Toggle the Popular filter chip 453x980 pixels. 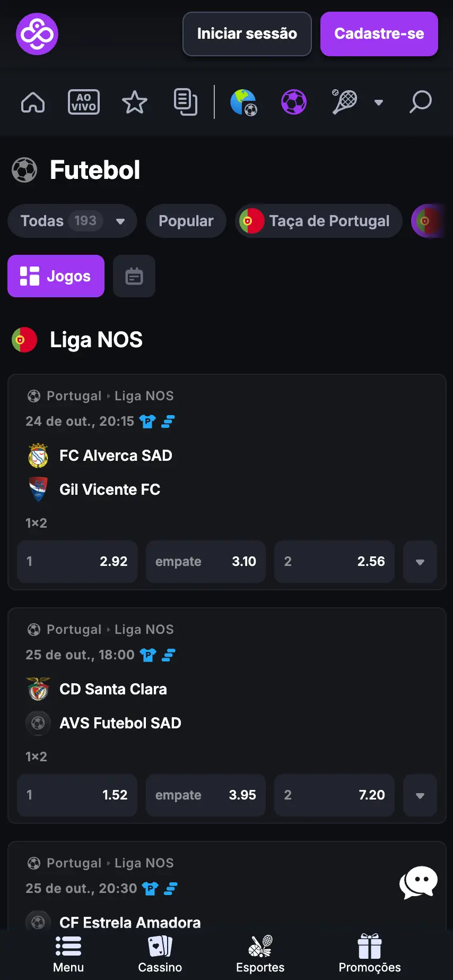point(186,221)
